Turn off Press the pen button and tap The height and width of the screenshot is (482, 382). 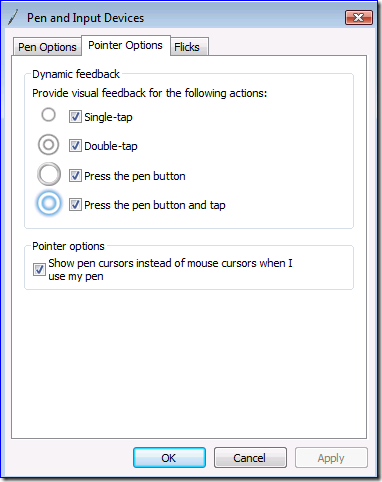pos(75,205)
